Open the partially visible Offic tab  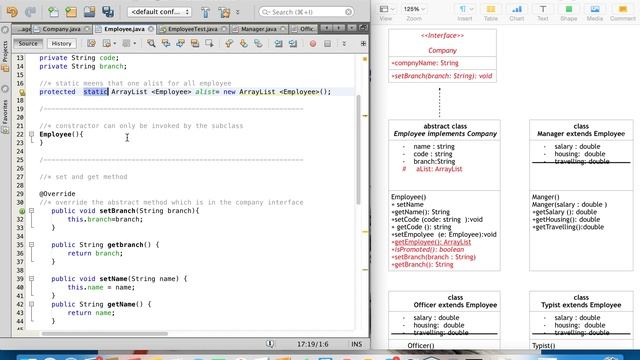point(304,29)
